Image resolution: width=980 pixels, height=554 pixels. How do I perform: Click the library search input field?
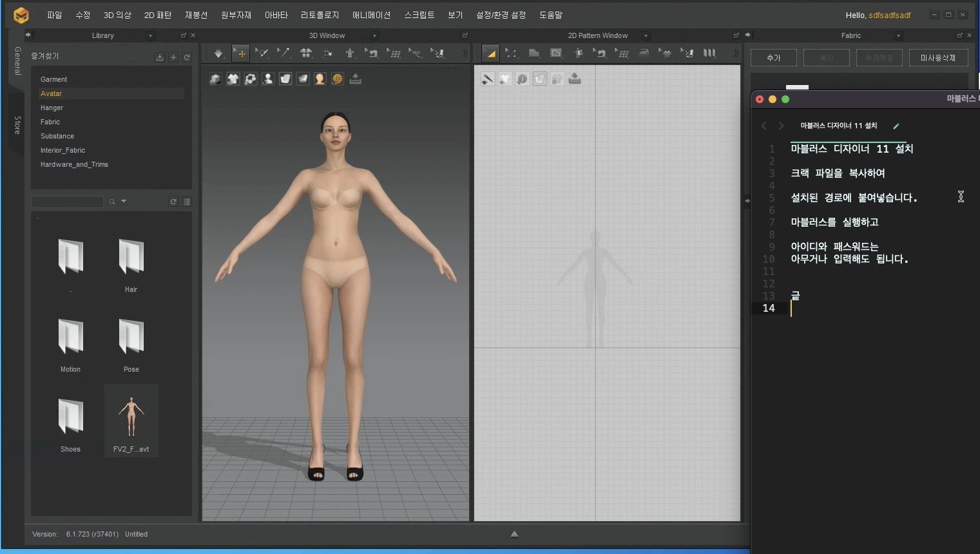pos(67,202)
